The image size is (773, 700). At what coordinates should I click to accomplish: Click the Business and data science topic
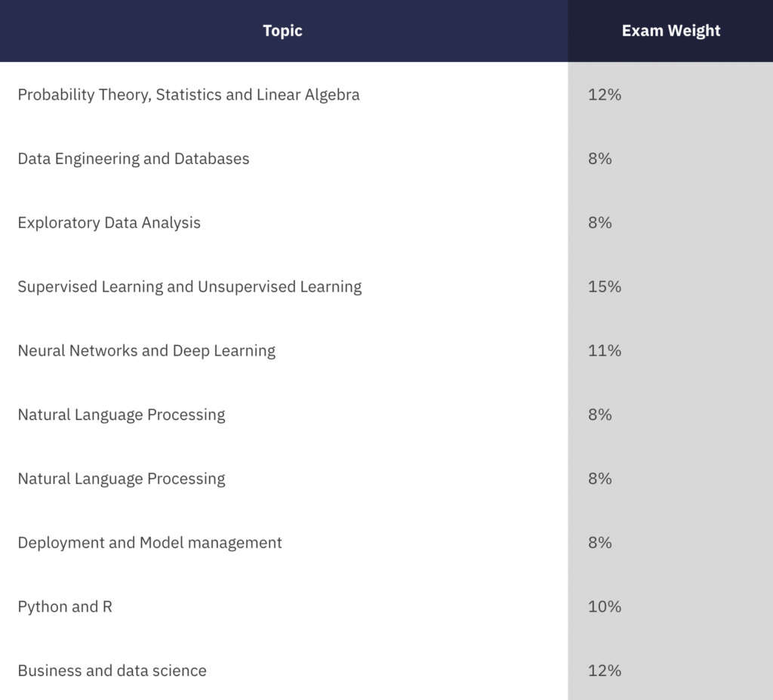click(112, 671)
